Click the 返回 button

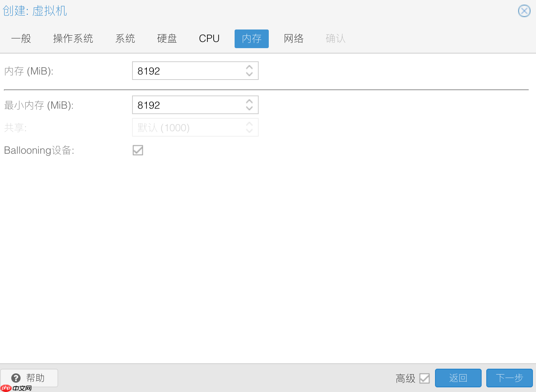pyautogui.click(x=458, y=378)
